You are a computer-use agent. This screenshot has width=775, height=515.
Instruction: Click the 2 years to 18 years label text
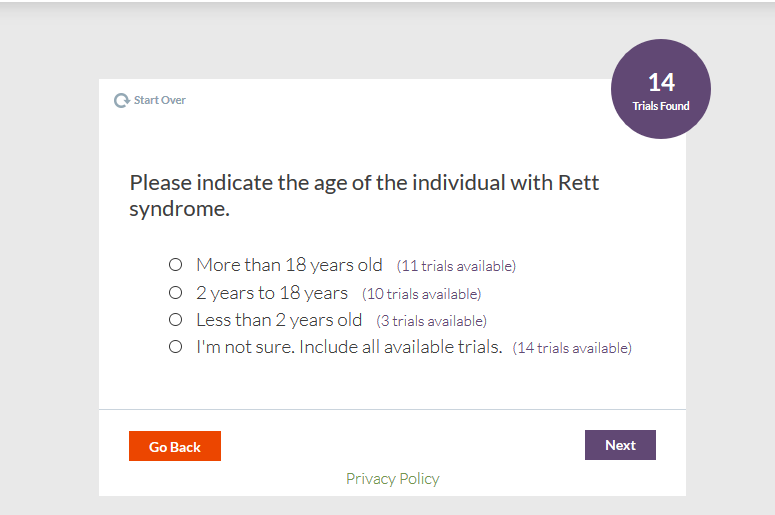[272, 293]
